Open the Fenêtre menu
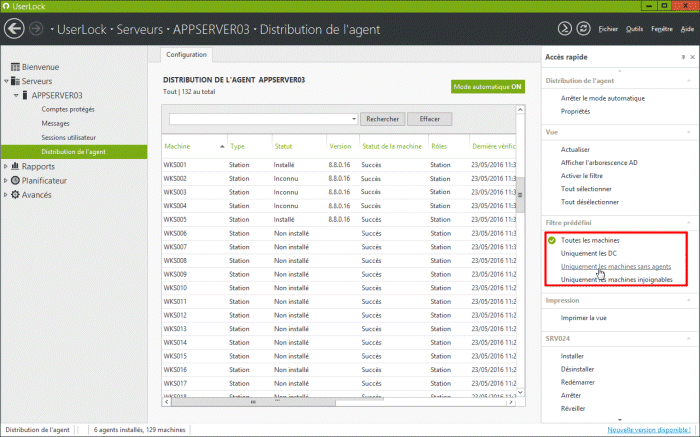This screenshot has height=437, width=700. pos(662,29)
